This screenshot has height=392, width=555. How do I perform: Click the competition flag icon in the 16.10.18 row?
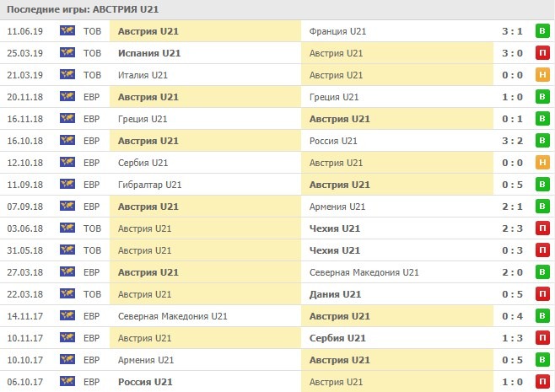coord(67,141)
